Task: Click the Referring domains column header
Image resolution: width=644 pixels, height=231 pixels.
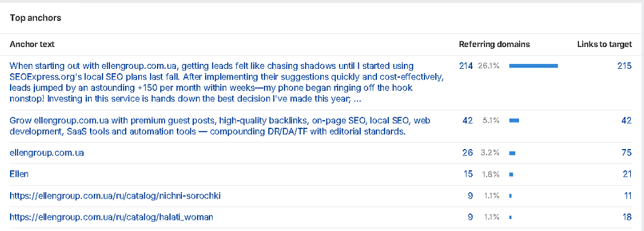Action: tap(494, 44)
